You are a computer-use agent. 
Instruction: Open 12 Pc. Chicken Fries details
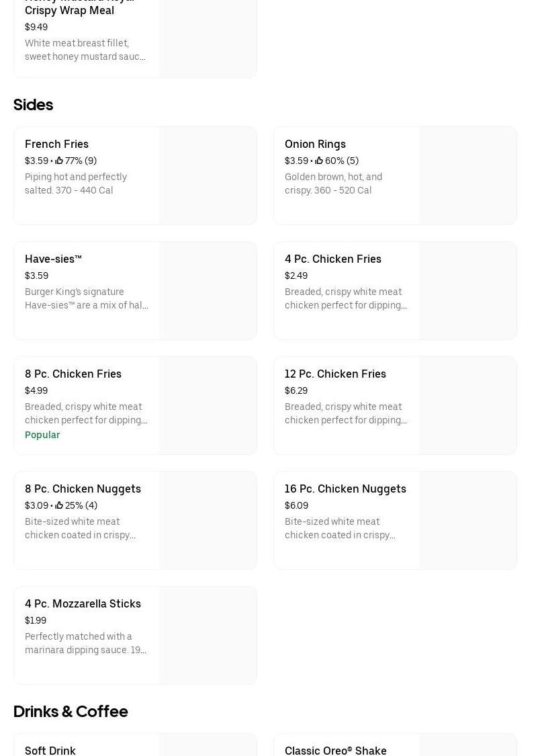[335, 374]
